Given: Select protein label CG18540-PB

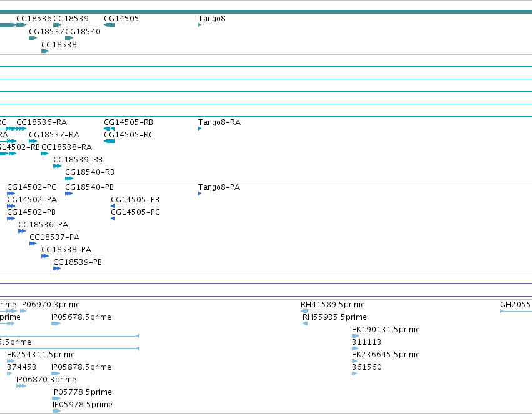Looking at the screenshot, I should pos(89,187).
